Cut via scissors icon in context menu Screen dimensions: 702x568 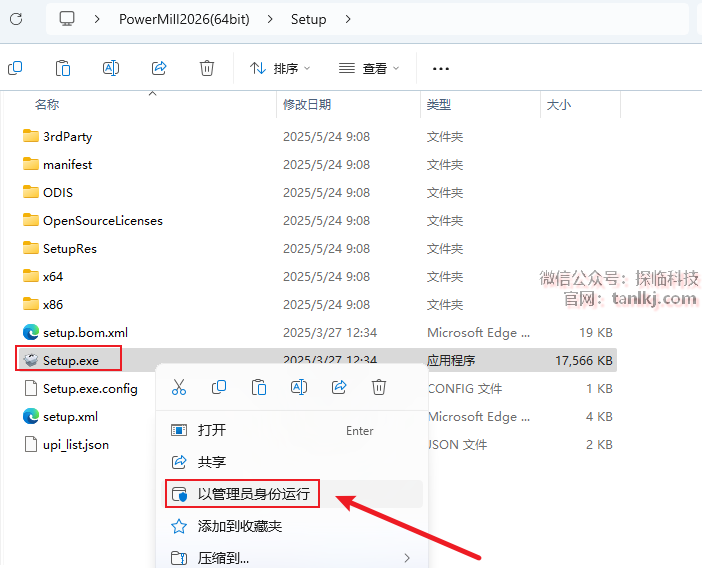click(179, 387)
